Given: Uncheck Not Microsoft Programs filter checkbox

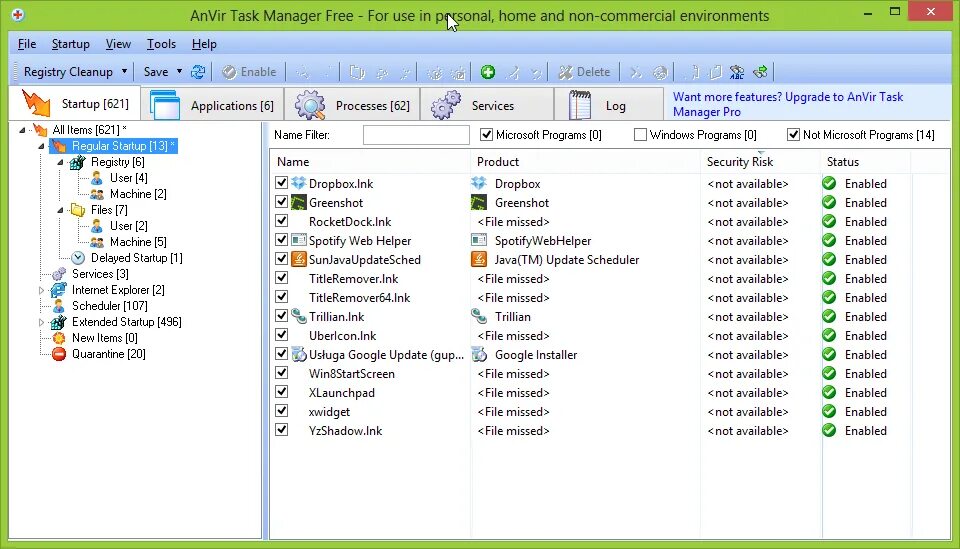Looking at the screenshot, I should (x=793, y=134).
